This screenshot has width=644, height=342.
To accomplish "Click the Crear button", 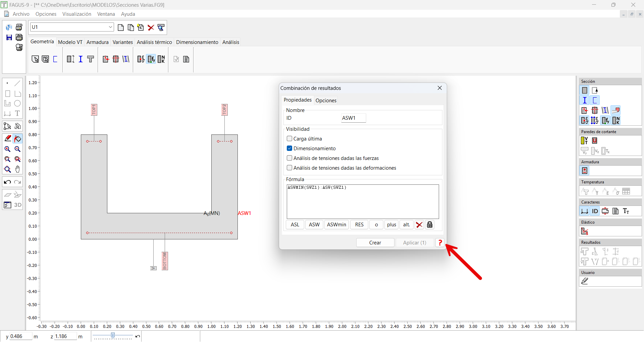I will click(375, 242).
